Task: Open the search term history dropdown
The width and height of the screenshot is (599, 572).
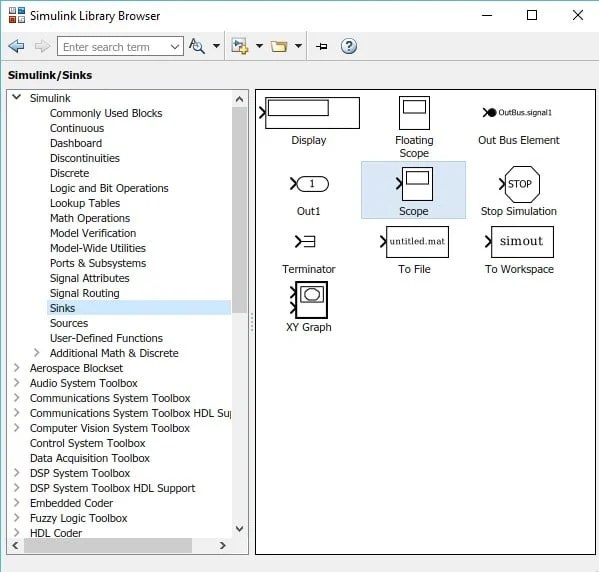Action: click(175, 47)
